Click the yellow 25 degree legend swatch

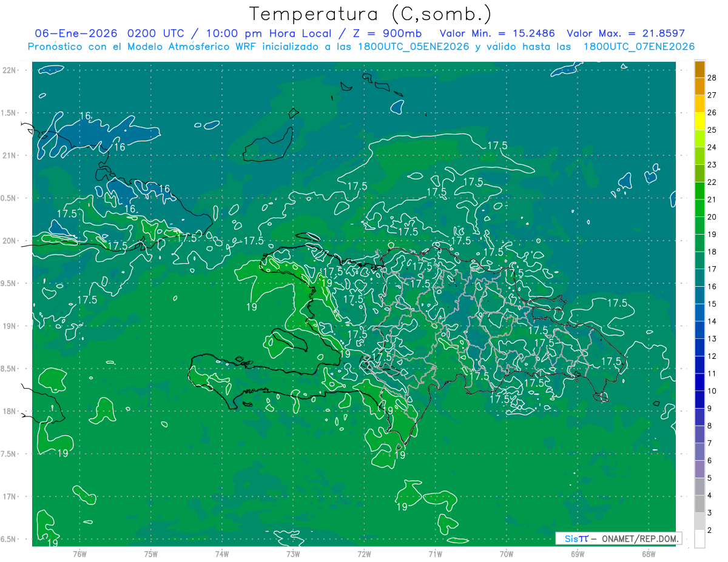click(x=699, y=121)
